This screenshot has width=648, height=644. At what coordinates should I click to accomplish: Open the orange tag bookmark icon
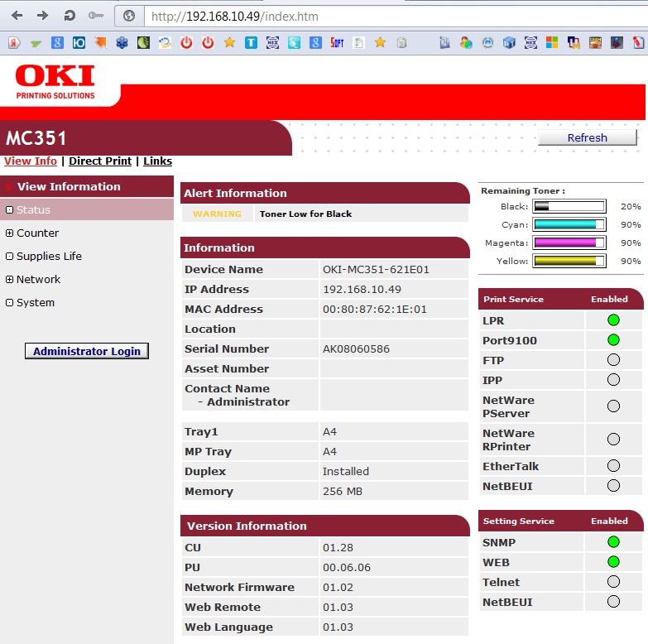click(100, 42)
